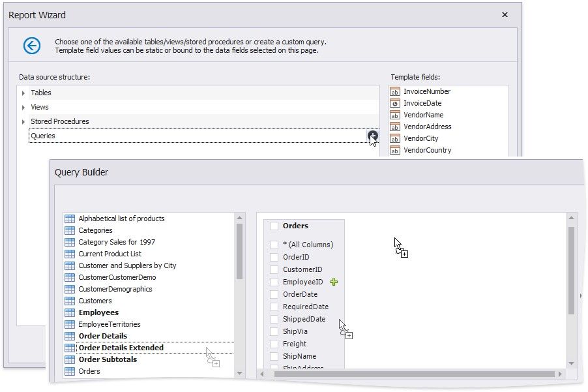Select VendorCountry template field
This screenshot has width=588, height=392.
[427, 150]
